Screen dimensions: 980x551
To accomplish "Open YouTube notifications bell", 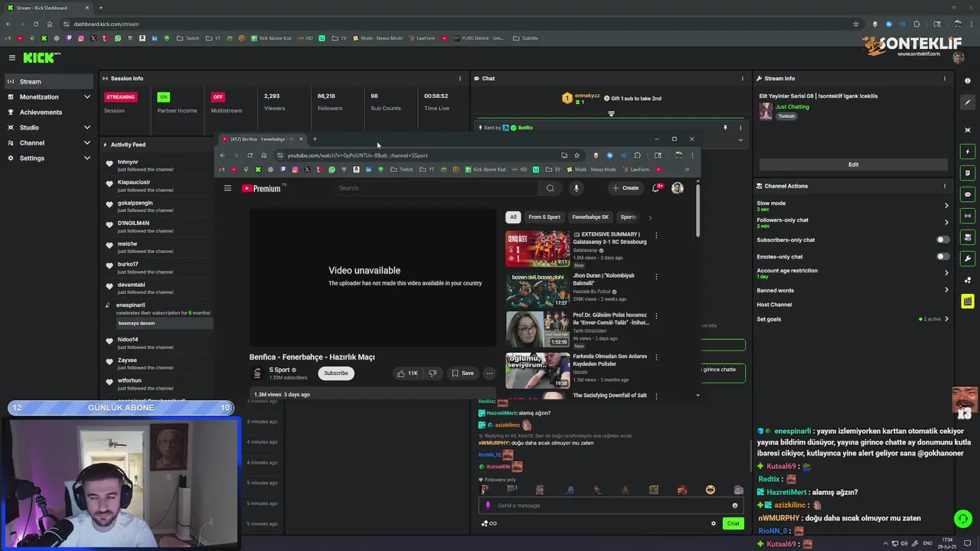I will (656, 188).
